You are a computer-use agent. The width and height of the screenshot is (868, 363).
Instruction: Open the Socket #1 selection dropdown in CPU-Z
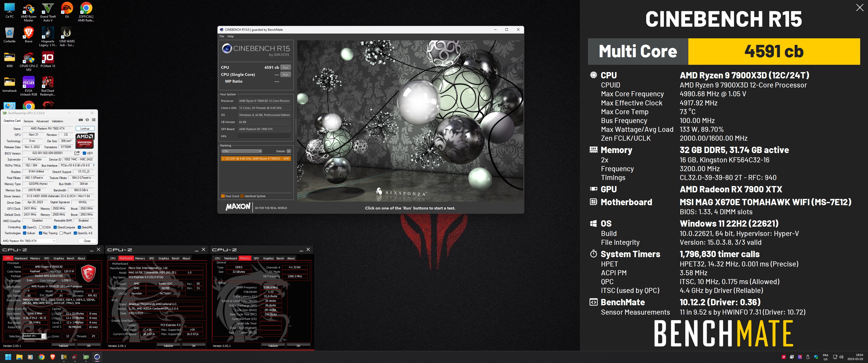point(34,336)
